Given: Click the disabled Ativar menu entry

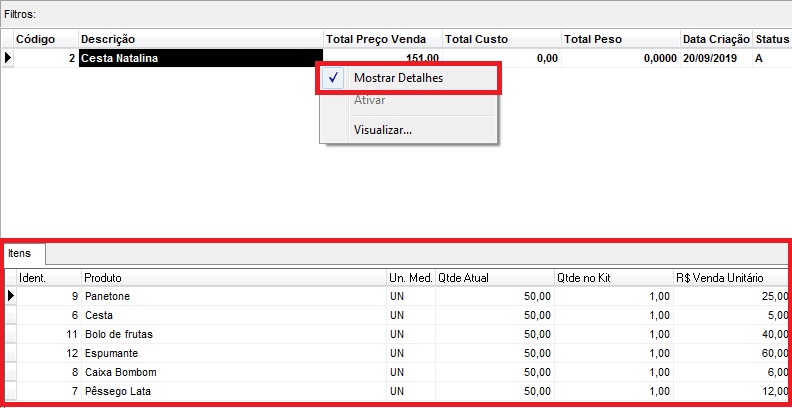Looking at the screenshot, I should tap(369, 101).
